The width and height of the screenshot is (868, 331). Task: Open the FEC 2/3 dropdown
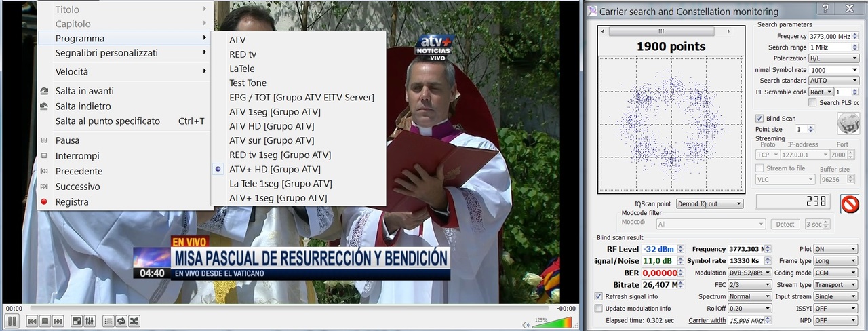749,285
